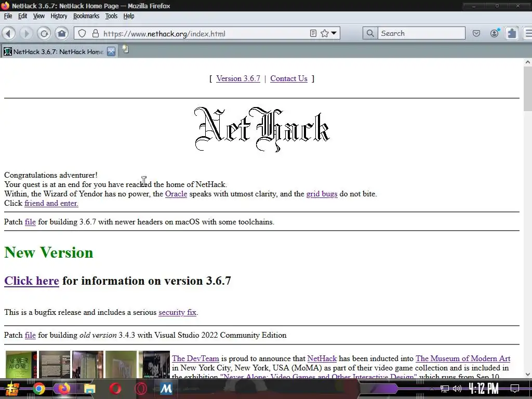Follow the Contact Us link
Image resolution: width=532 pixels, height=399 pixels.
(289, 78)
